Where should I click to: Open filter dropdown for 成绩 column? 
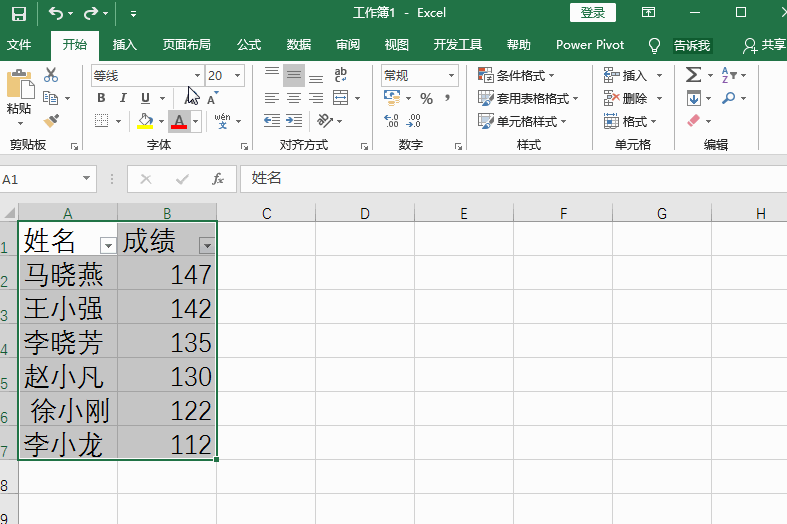pyautogui.click(x=207, y=246)
